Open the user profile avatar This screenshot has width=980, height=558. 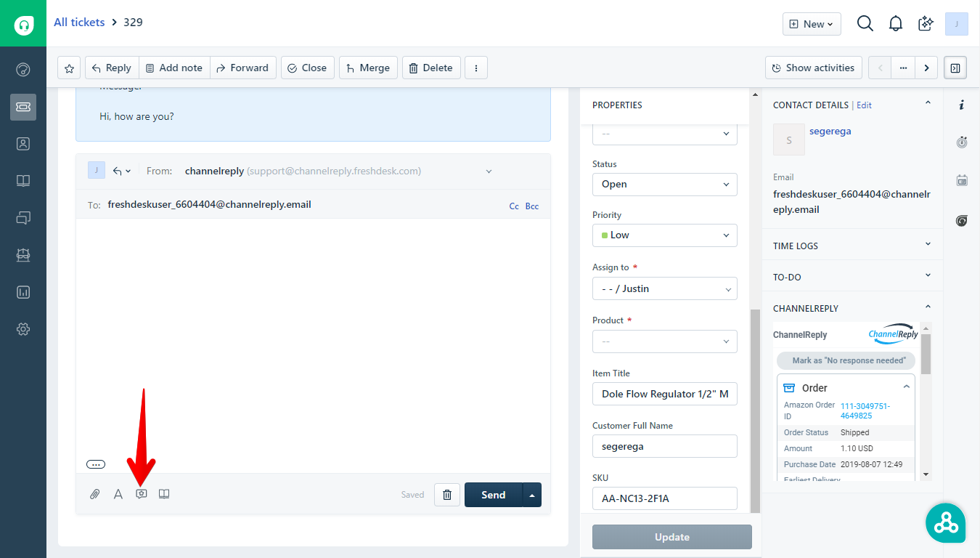point(957,24)
